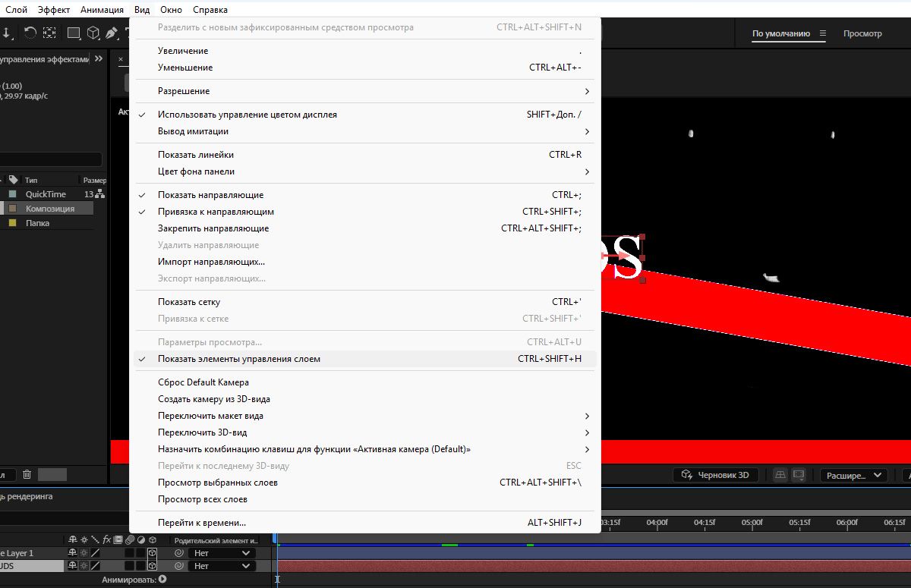The image size is (911, 588).
Task: Toggle quality switch for Layer 1
Action: [96, 554]
